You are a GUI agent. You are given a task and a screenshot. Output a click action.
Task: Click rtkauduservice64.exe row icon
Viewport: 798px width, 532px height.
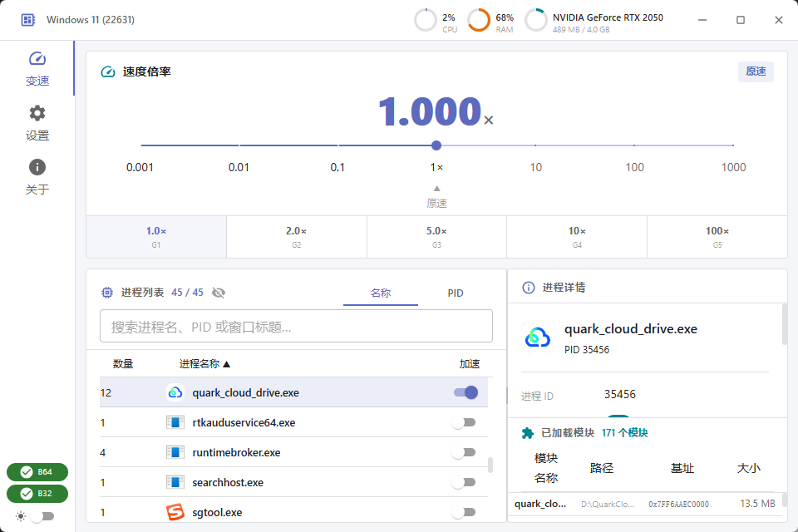(175, 422)
